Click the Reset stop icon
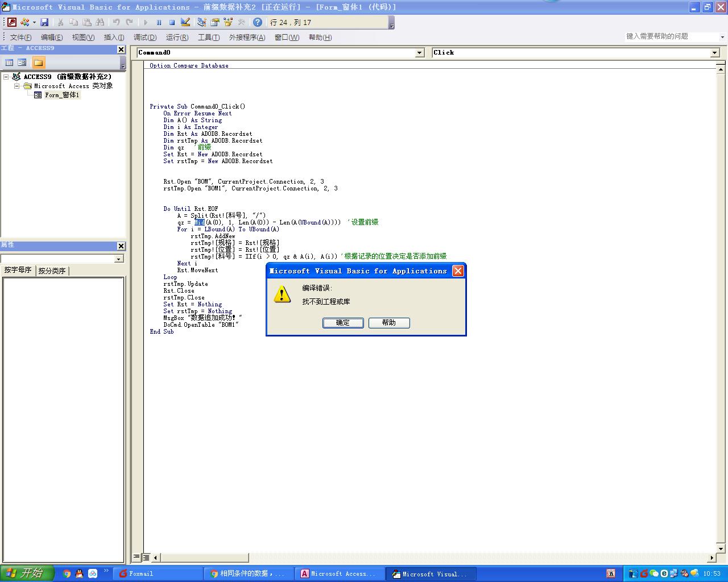Screen dimensions: 728x582 [172, 22]
